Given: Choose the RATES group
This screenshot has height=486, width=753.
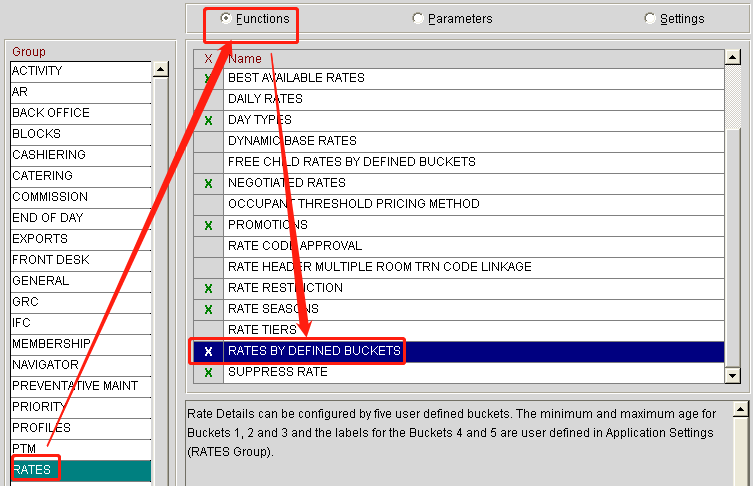Looking at the screenshot, I should coord(32,468).
